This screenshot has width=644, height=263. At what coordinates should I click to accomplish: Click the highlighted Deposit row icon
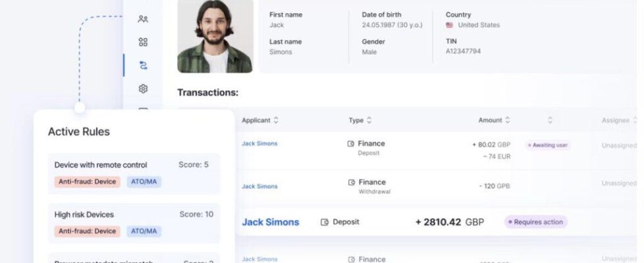tap(325, 222)
